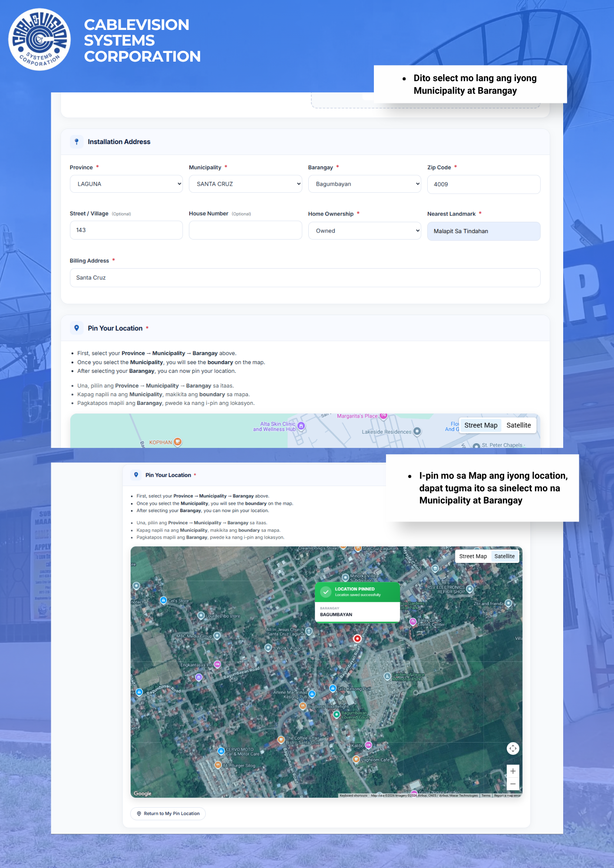614x868 pixels.
Task: Focus the Street / Village field
Action: [x=126, y=230]
